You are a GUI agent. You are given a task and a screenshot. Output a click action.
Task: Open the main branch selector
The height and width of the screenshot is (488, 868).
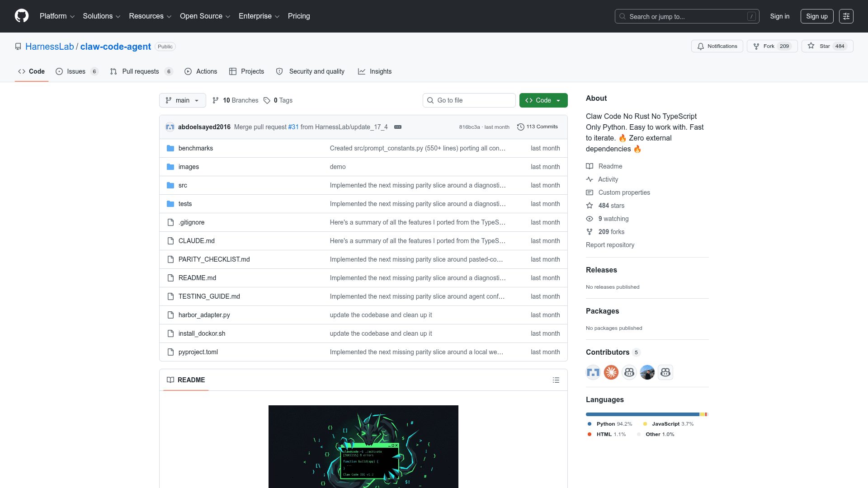point(182,100)
